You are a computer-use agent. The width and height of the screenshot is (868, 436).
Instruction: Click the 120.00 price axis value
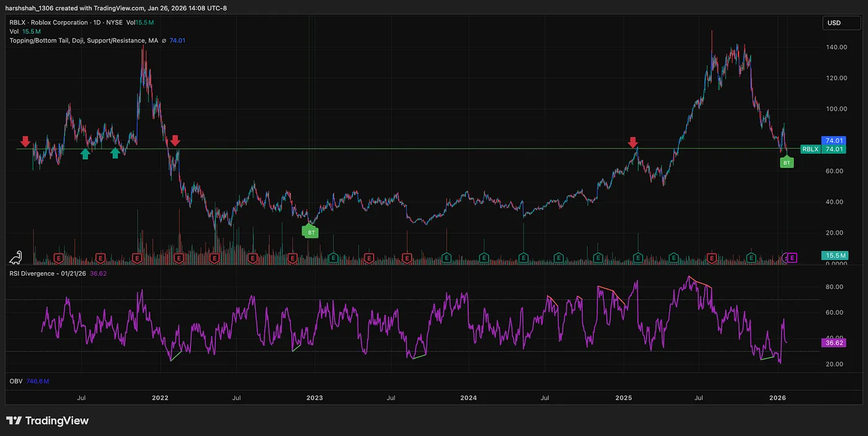tap(836, 78)
